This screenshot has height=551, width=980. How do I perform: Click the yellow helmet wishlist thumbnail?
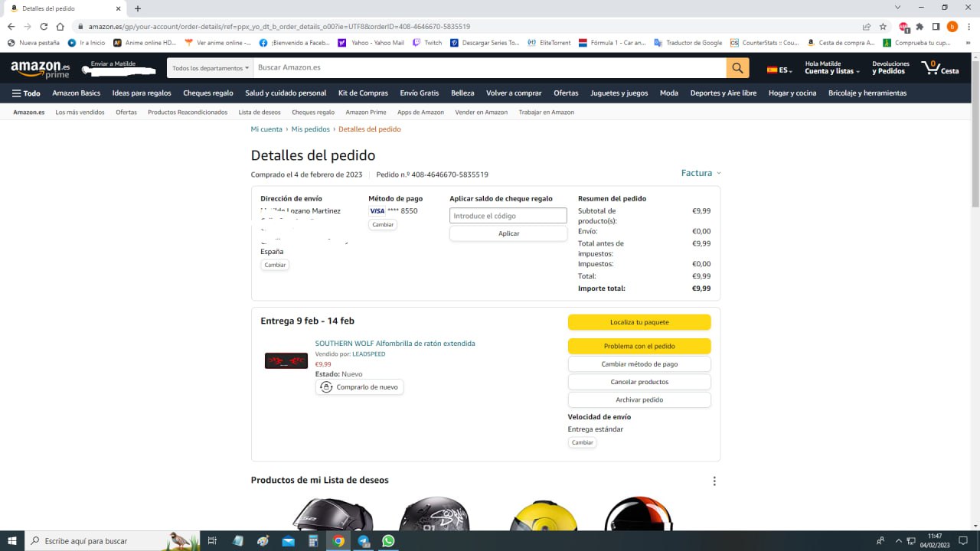pos(544,515)
